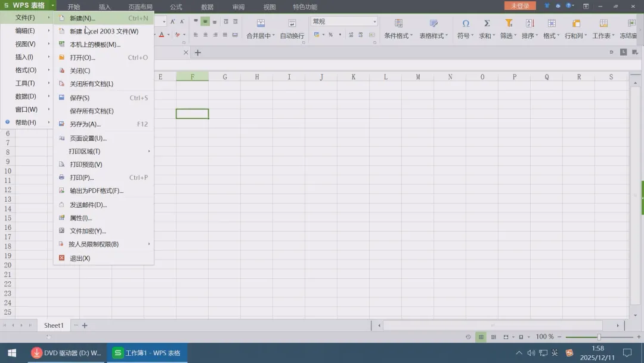Image resolution: width=644 pixels, height=363 pixels.
Task: Toggle right text alignment
Action: point(215,35)
